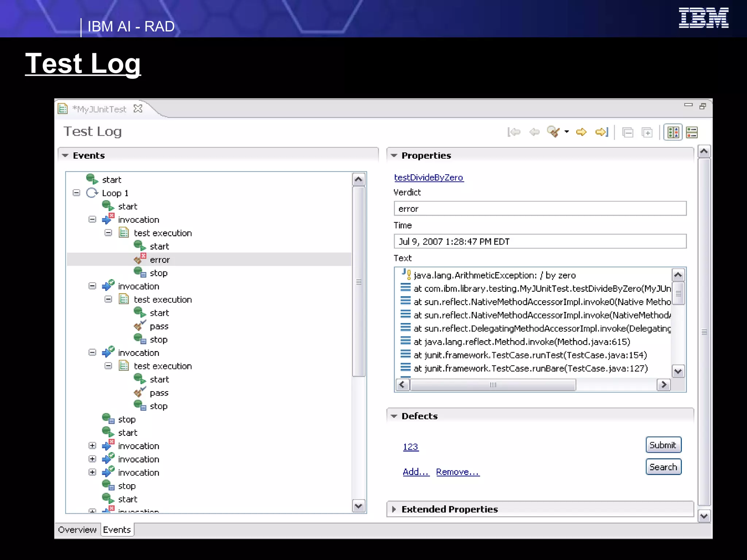Select TestCase.runTest stack trace line
The image size is (747, 560).
coord(530,355)
